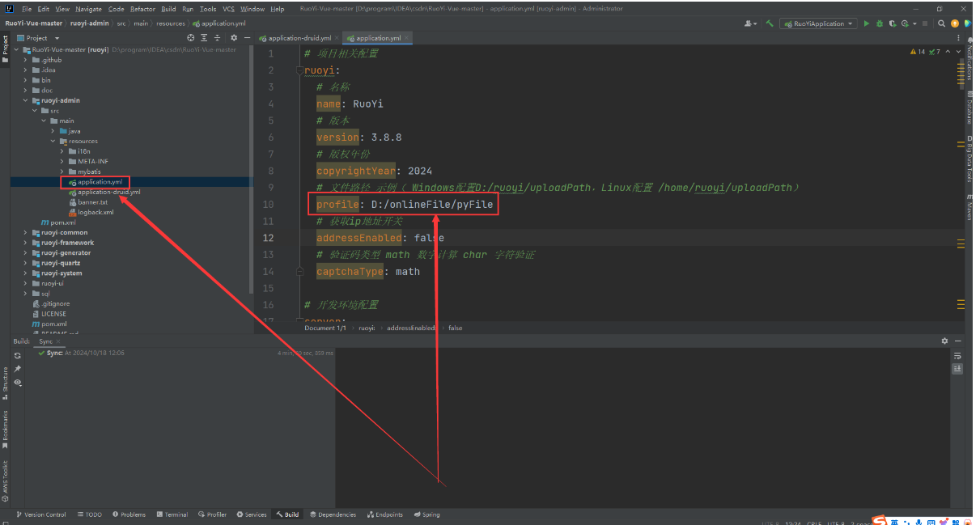Open Project panel gear settings
The width and height of the screenshot is (980, 525).
(234, 38)
